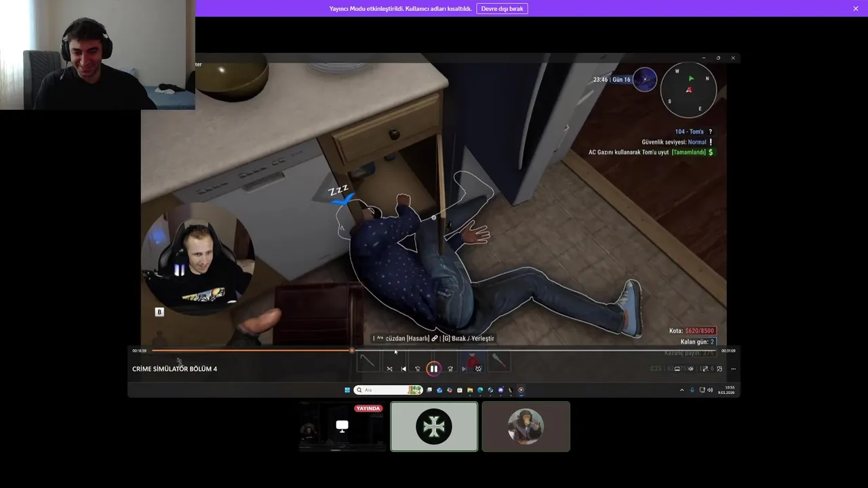Select the monkey avatar participant tile
Image resolution: width=868 pixels, height=488 pixels.
click(x=526, y=426)
